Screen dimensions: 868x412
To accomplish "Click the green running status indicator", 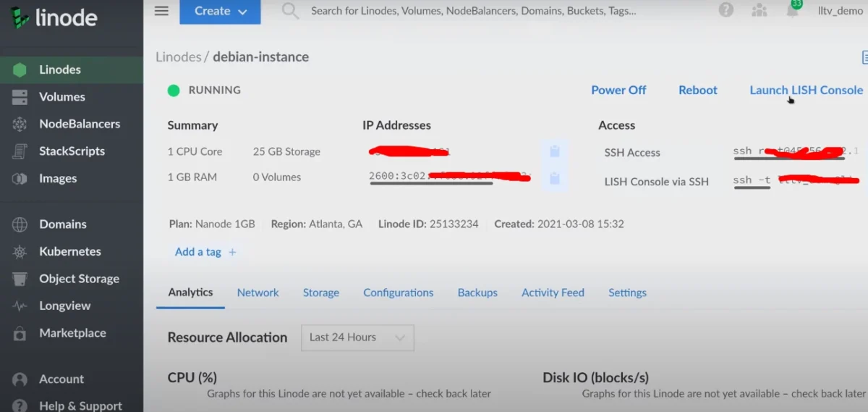I will tap(174, 91).
